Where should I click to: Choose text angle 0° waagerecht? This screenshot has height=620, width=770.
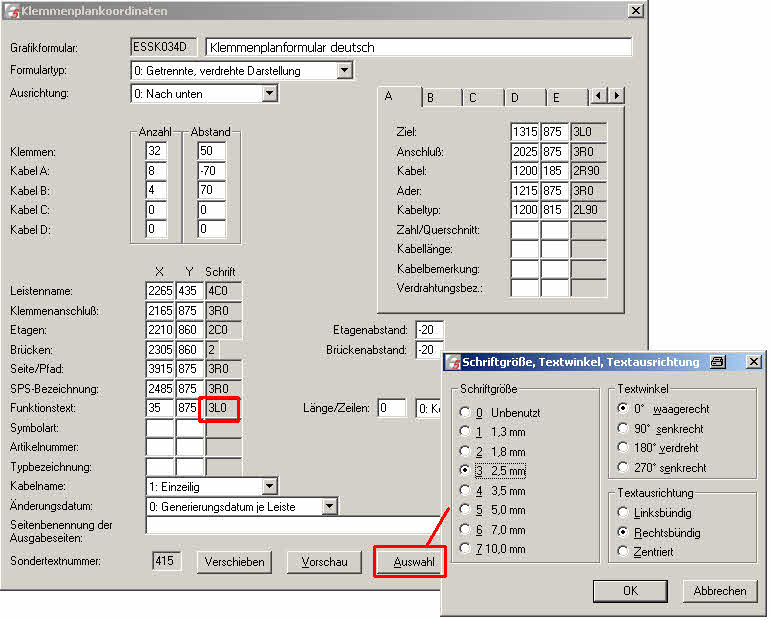(x=663, y=408)
